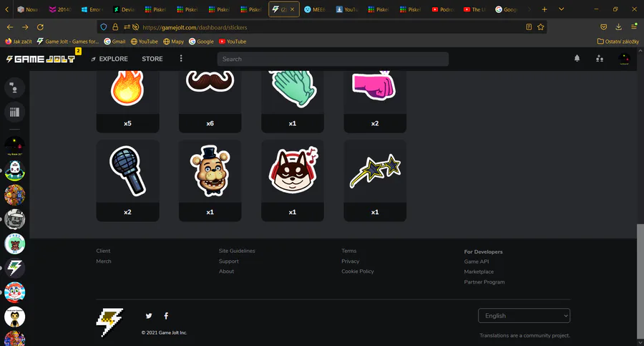
Task: Open the English language dropdown
Action: (x=524, y=316)
